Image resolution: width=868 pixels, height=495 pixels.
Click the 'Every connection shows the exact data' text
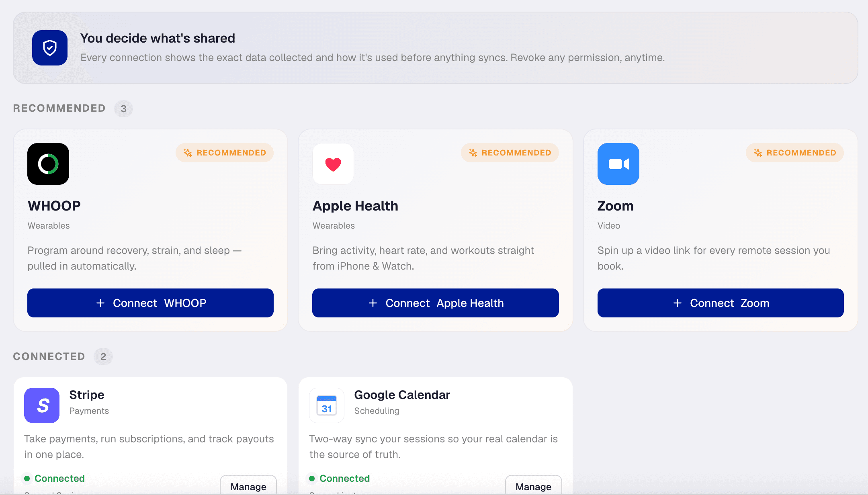pos(373,57)
